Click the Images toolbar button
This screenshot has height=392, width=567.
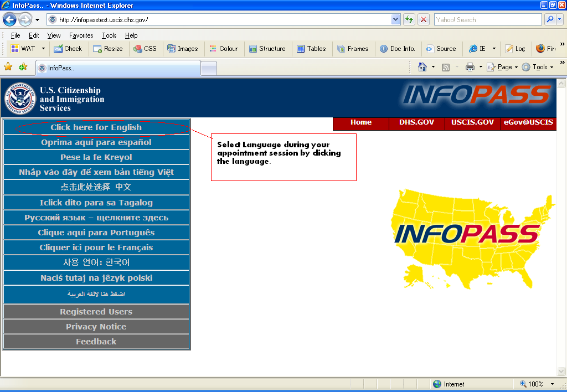[183, 49]
